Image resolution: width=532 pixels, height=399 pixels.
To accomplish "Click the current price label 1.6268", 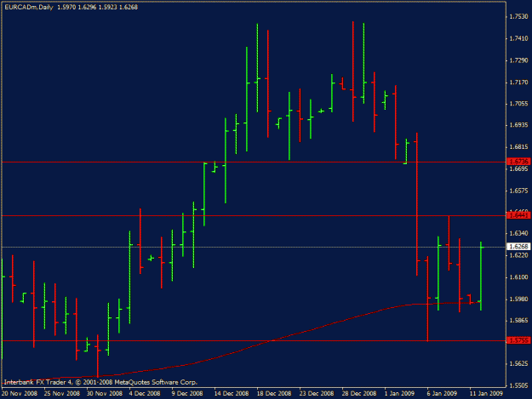I will (518, 247).
